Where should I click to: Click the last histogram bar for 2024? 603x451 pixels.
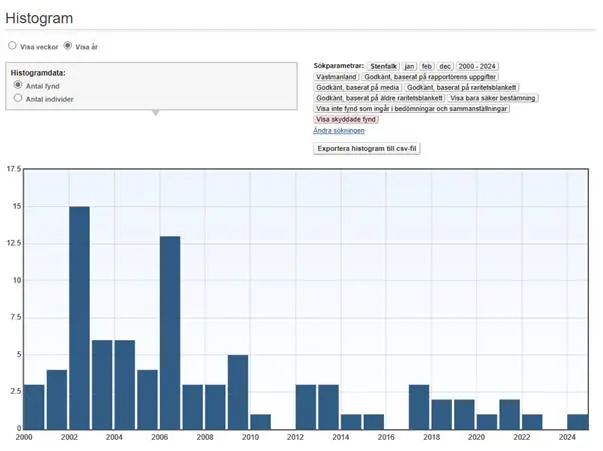[578, 421]
